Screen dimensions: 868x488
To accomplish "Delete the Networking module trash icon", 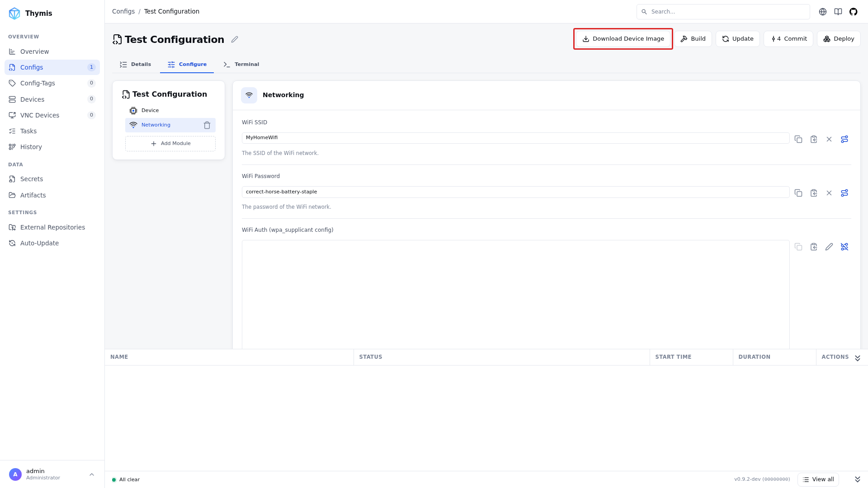I will point(207,125).
